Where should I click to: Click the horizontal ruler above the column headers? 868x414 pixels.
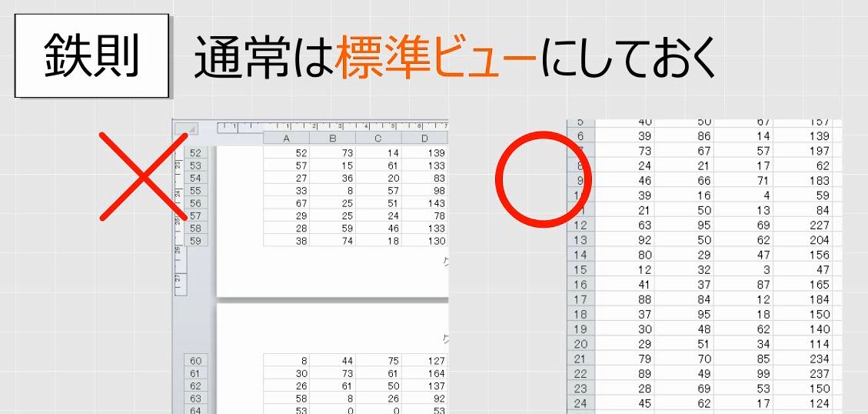332,126
